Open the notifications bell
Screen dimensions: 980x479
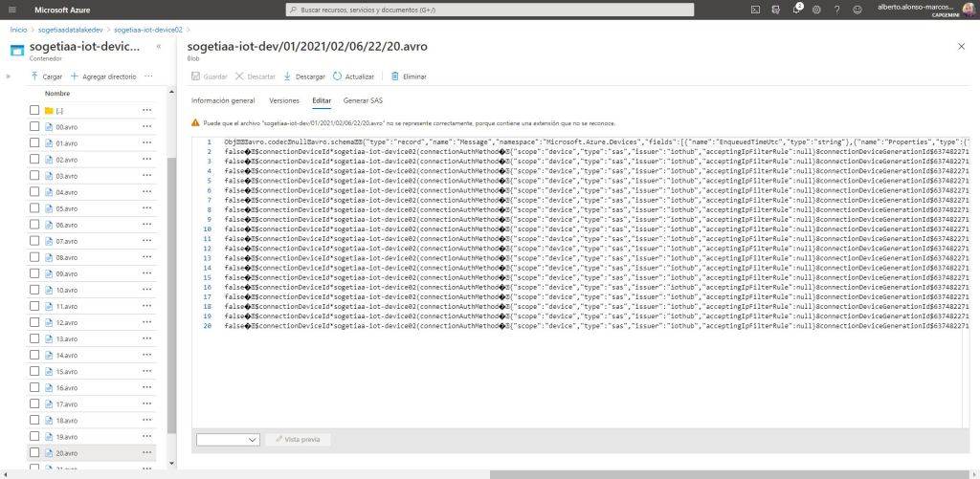coord(797,9)
